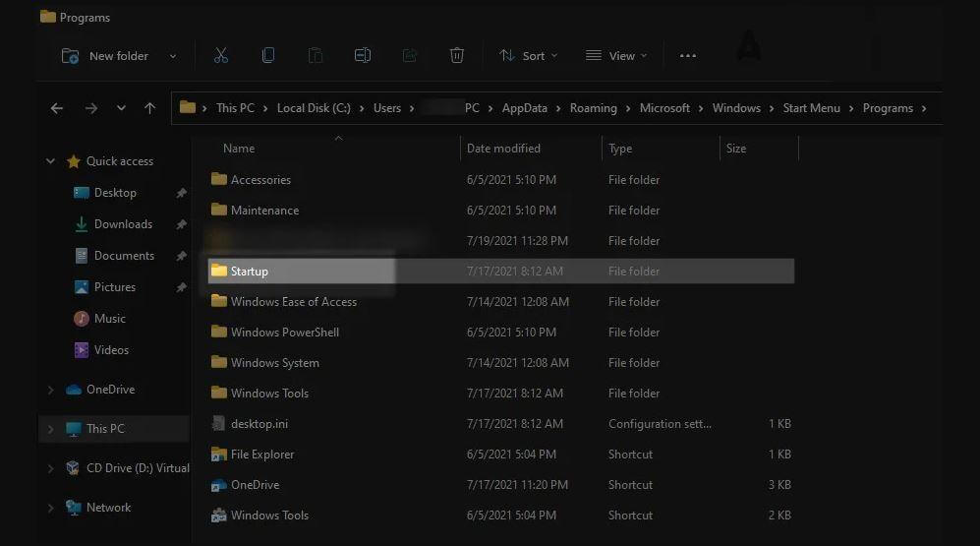Open See more three-dots menu
Screen dimensions: 980x546
pyautogui.click(x=688, y=56)
